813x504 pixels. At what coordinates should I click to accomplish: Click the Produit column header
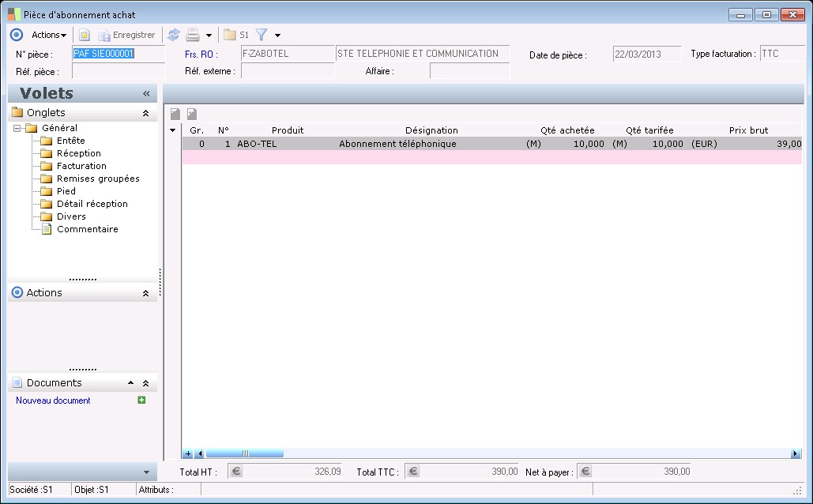coord(288,130)
